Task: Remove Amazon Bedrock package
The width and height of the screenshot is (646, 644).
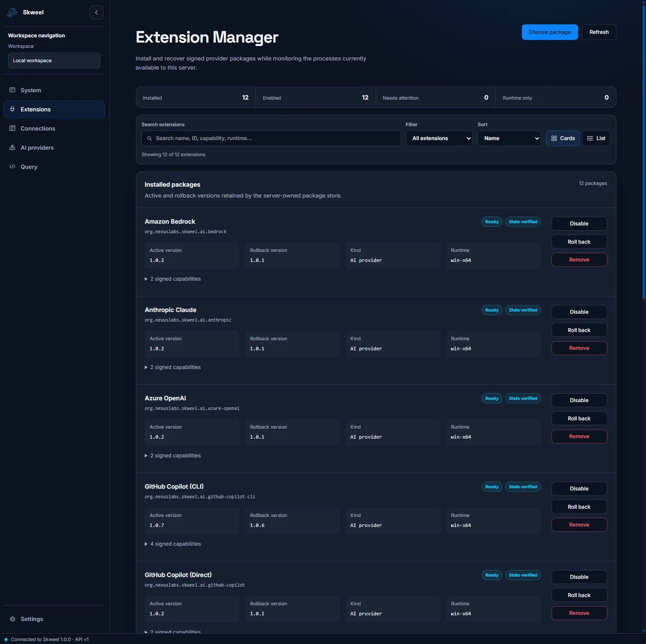Action: [579, 260]
